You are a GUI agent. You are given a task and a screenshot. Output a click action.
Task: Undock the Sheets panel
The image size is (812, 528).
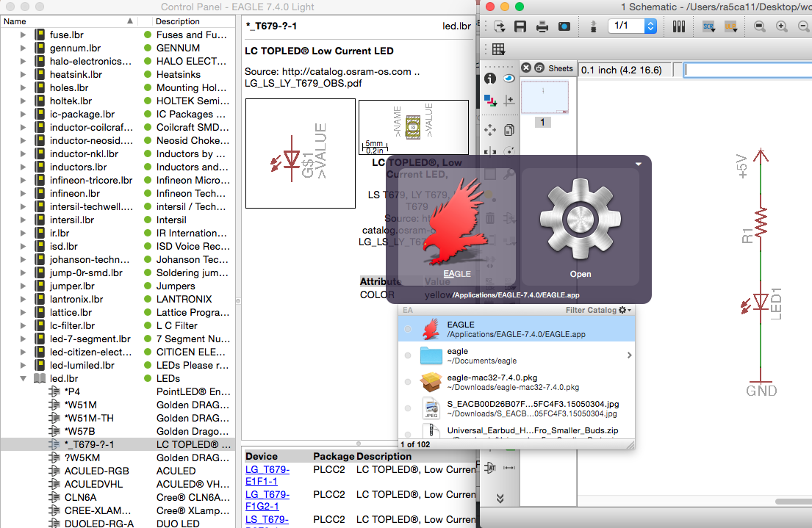[539, 68]
